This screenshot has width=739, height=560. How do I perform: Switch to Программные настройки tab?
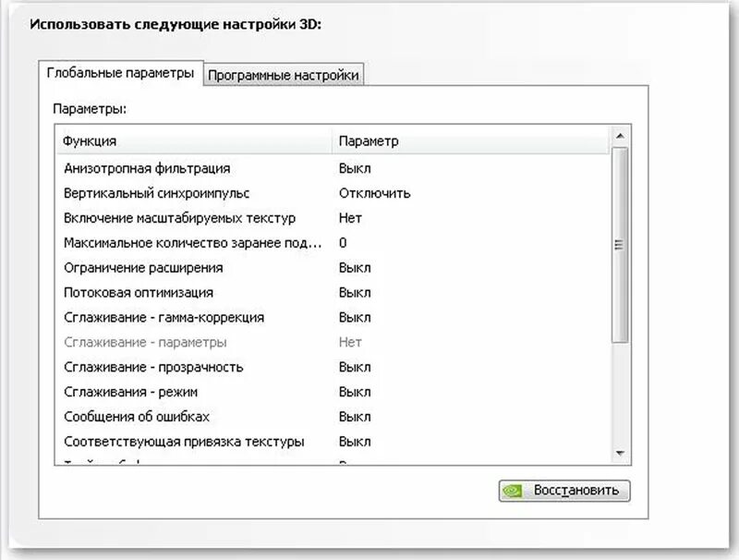click(x=284, y=75)
